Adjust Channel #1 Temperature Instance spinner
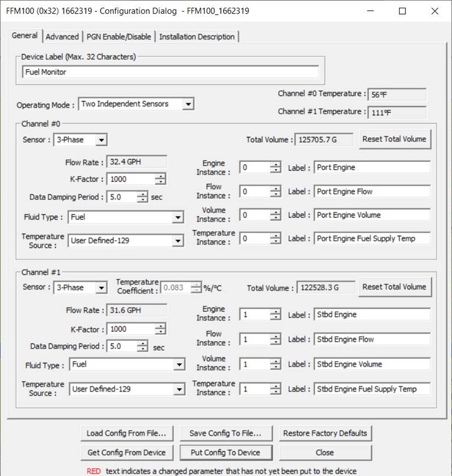 276,390
